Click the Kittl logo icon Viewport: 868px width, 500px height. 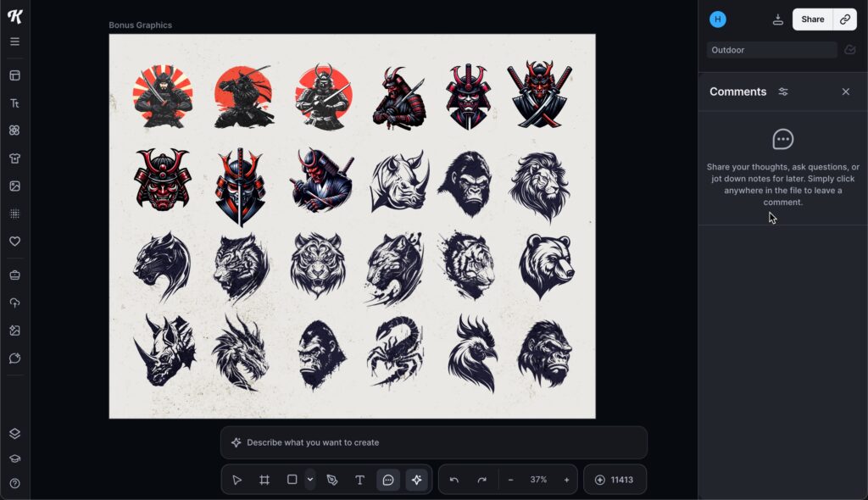click(15, 17)
